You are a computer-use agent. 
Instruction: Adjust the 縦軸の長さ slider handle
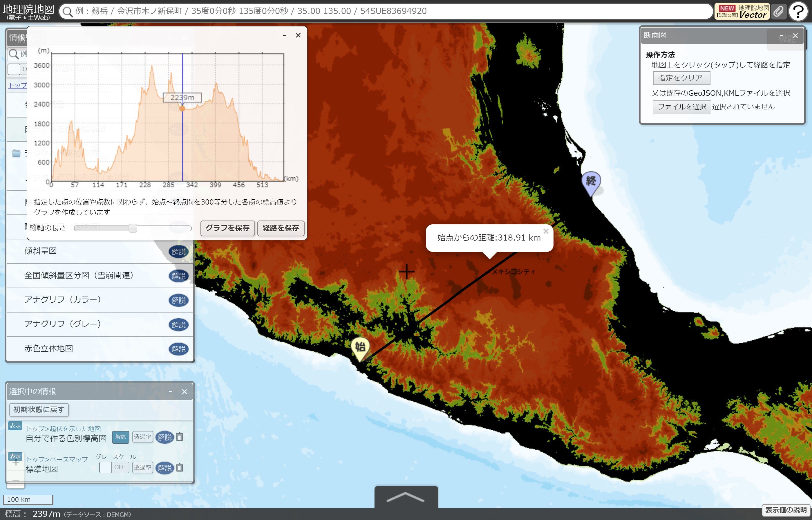point(133,228)
